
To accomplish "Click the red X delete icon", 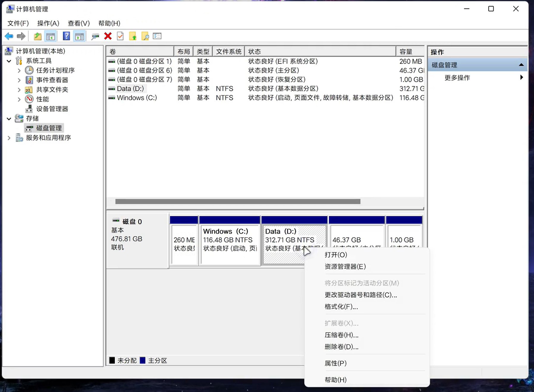I will pyautogui.click(x=108, y=36).
